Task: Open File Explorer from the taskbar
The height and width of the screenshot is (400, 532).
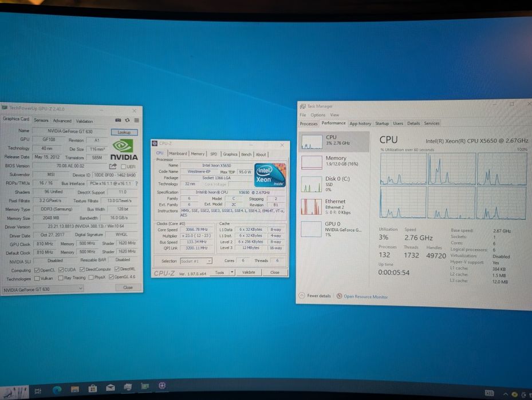Action: pos(74,389)
